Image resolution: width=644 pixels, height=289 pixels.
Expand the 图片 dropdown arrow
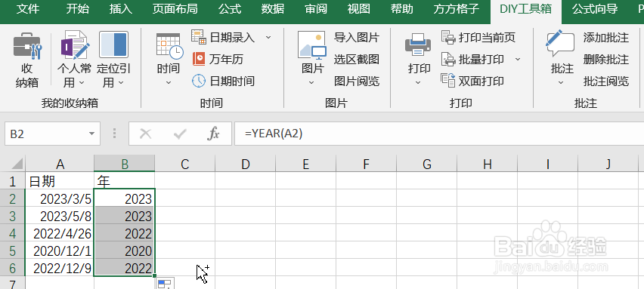click(311, 83)
